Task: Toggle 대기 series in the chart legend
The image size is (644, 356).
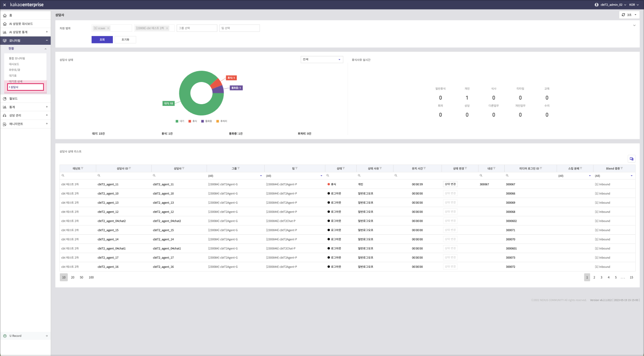Action: coord(180,121)
